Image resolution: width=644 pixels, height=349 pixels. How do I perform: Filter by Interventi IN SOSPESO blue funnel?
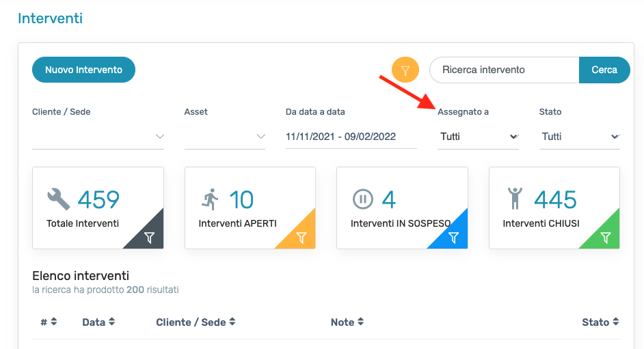pos(453,238)
